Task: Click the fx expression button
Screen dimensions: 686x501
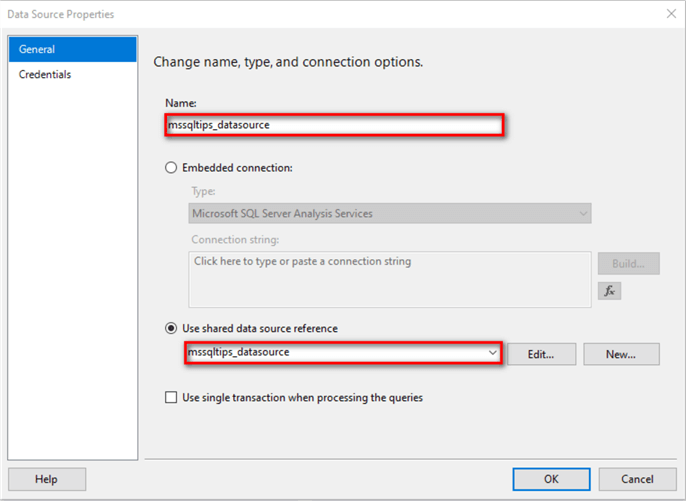Action: pyautogui.click(x=609, y=291)
